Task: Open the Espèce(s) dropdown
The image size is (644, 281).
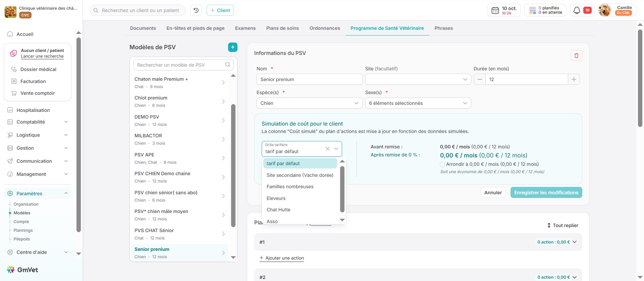Action: [x=309, y=103]
